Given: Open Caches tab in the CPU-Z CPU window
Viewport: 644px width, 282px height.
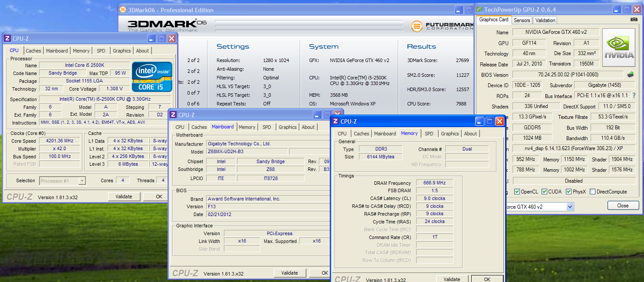Looking at the screenshot, I should 33,51.
